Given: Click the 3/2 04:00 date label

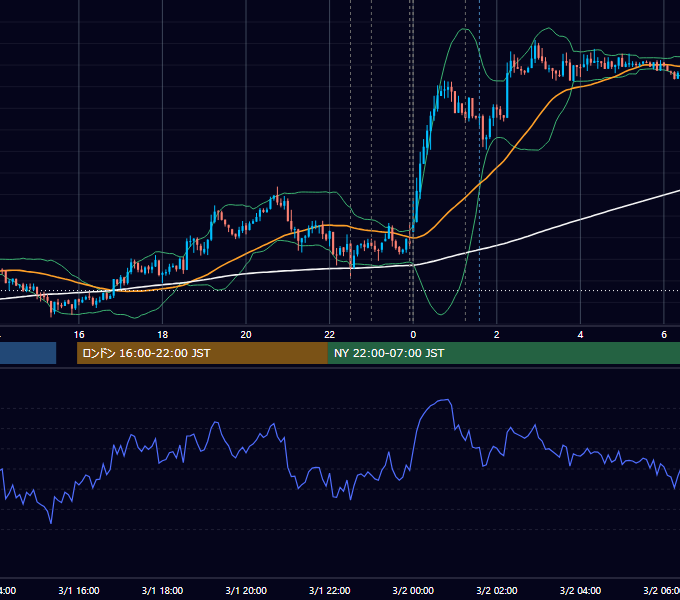Looking at the screenshot, I should (580, 590).
